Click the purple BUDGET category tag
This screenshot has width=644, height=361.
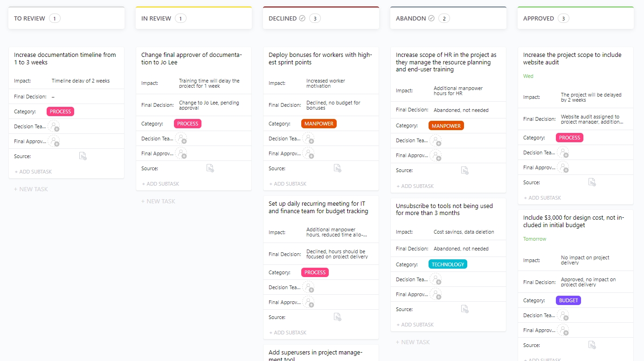pos(568,300)
